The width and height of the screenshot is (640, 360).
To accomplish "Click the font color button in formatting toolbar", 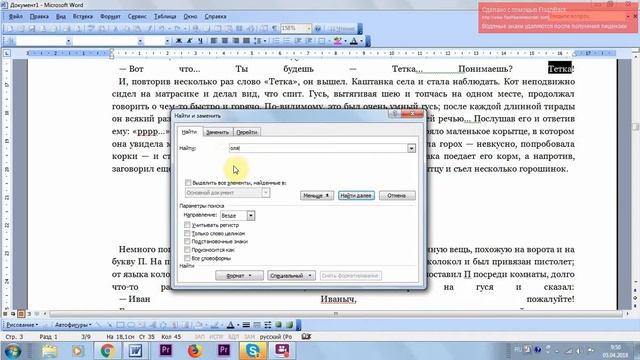I will [354, 41].
